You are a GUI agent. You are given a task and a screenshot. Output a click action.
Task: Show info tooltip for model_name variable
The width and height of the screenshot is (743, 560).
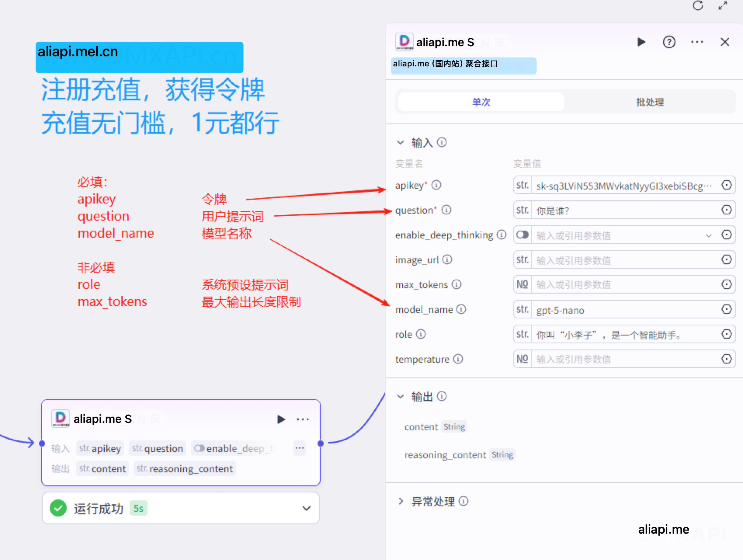(461, 309)
